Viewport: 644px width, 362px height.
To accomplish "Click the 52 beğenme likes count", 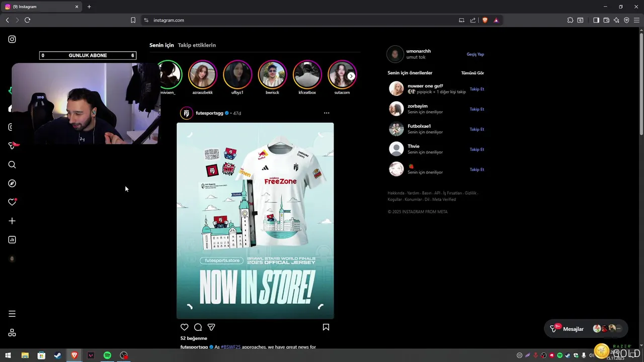I will pos(194,338).
